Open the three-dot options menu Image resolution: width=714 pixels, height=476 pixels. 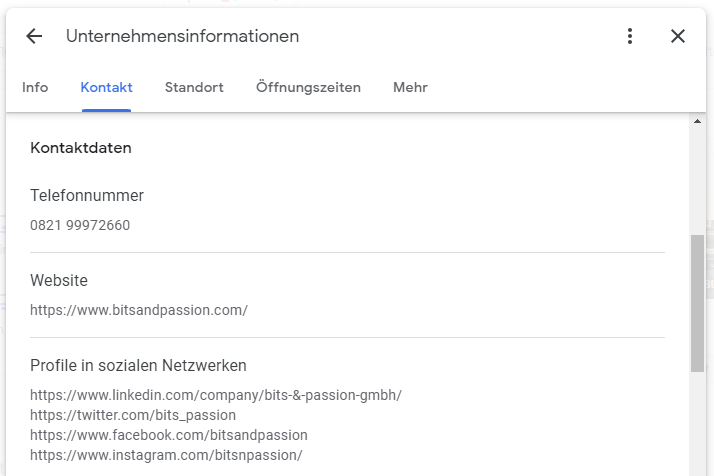pyautogui.click(x=630, y=36)
